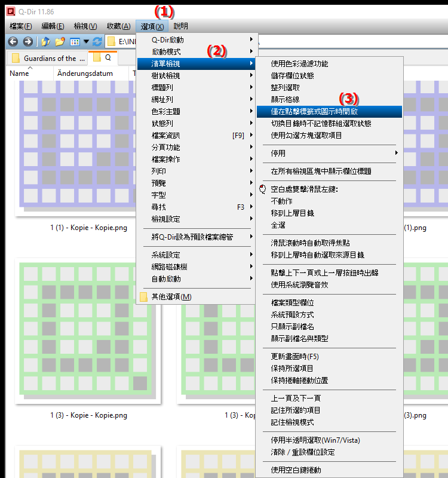The height and width of the screenshot is (478, 448).
Task: Toggle 儲存欄位狀態 option
Action: [x=330, y=76]
